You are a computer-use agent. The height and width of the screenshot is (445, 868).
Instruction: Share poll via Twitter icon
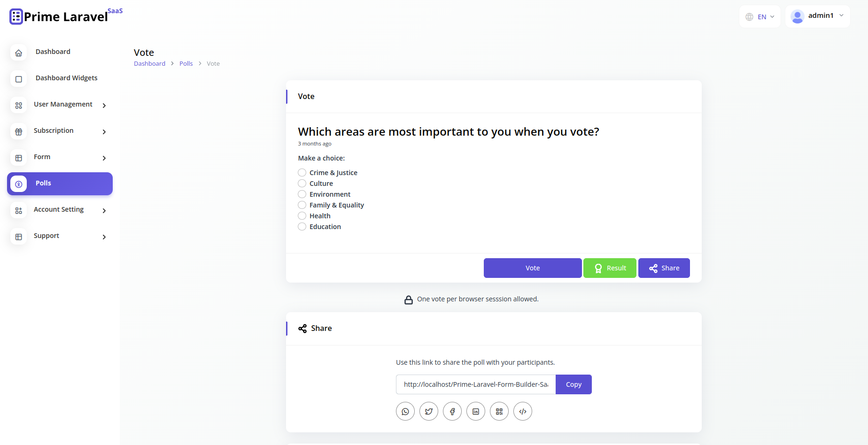click(429, 412)
